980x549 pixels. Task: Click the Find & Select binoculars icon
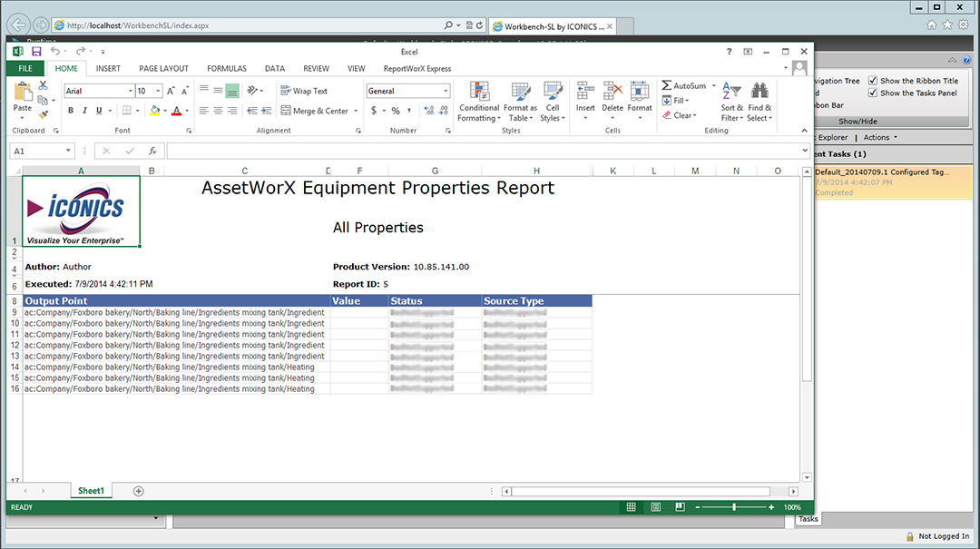759,92
